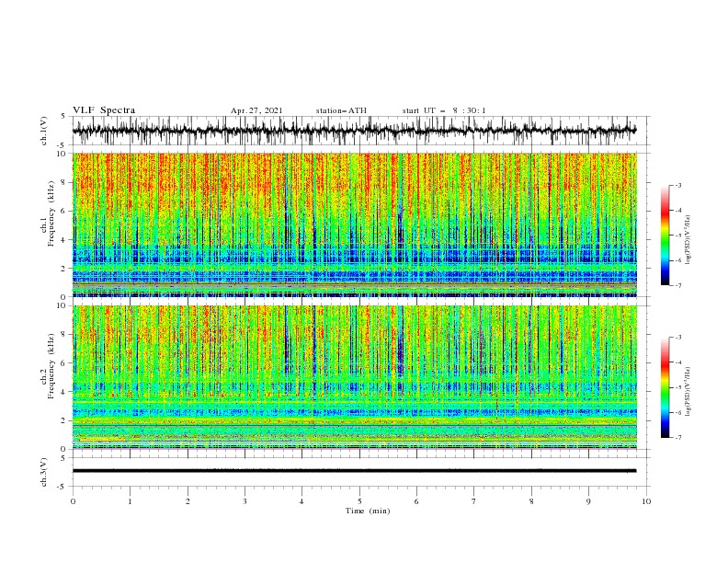The width and height of the screenshot is (728, 563).
Task: Click the ch.1 spectrogram panel
Action: coord(354,224)
